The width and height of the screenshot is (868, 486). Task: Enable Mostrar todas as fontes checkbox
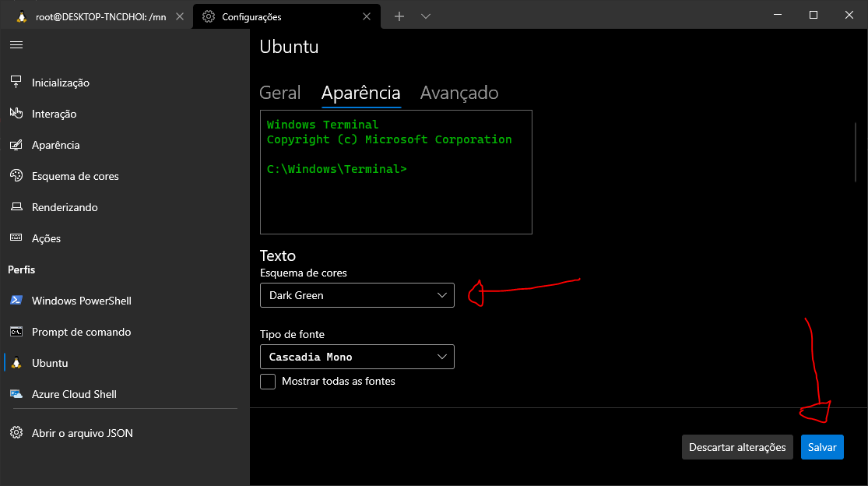268,382
